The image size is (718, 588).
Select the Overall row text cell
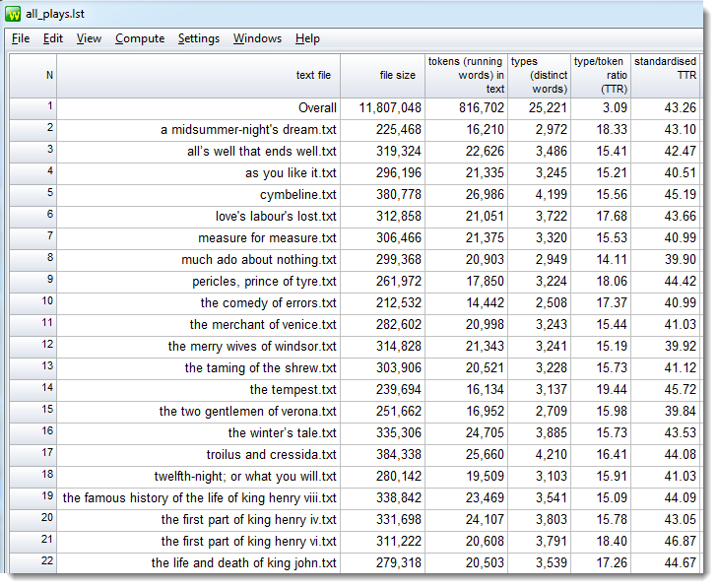(x=317, y=108)
